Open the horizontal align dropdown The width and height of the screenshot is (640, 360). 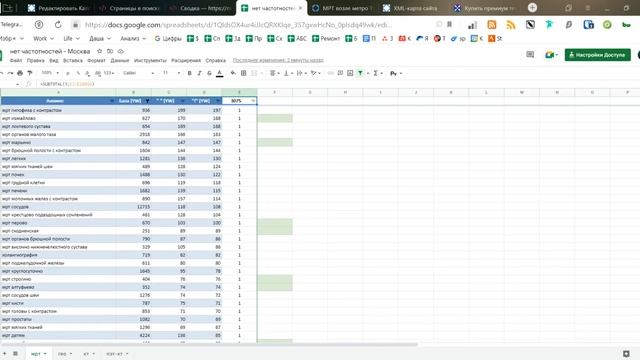[x=275, y=73]
